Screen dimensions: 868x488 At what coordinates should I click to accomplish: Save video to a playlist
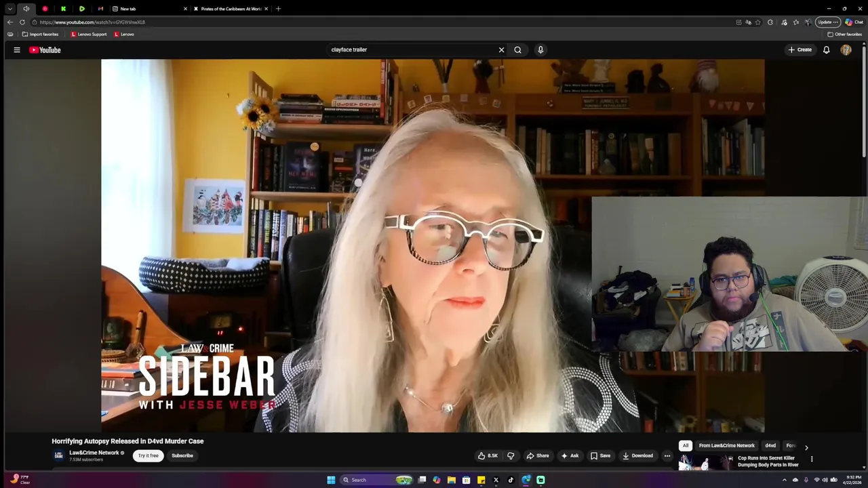point(600,455)
